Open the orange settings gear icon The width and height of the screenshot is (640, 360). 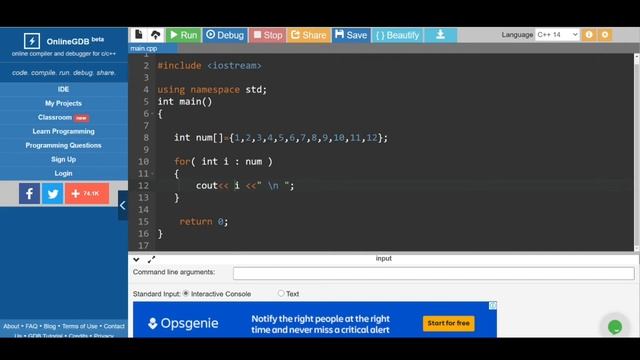(x=605, y=35)
